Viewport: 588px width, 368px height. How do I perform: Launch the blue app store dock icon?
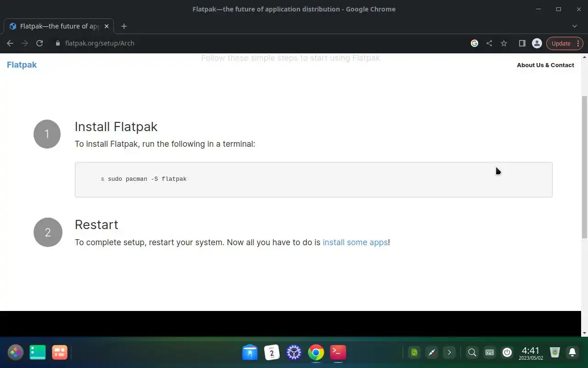[250, 352]
